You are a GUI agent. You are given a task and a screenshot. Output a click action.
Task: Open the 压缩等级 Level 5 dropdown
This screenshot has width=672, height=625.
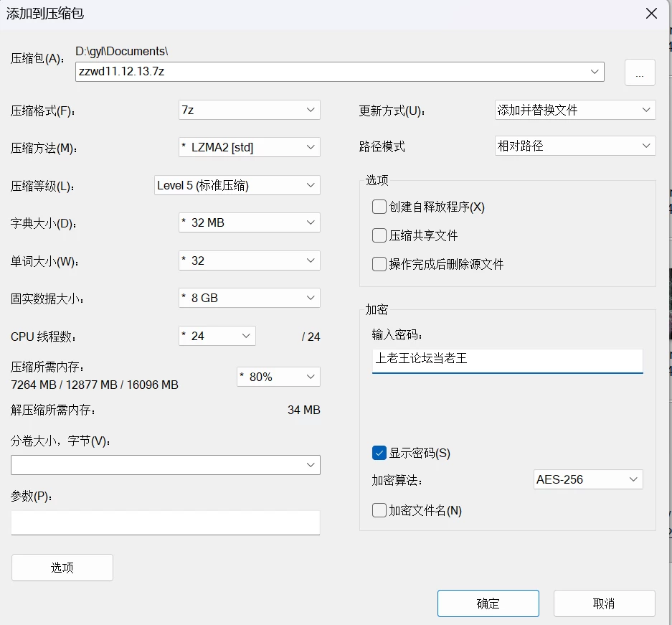pos(237,185)
